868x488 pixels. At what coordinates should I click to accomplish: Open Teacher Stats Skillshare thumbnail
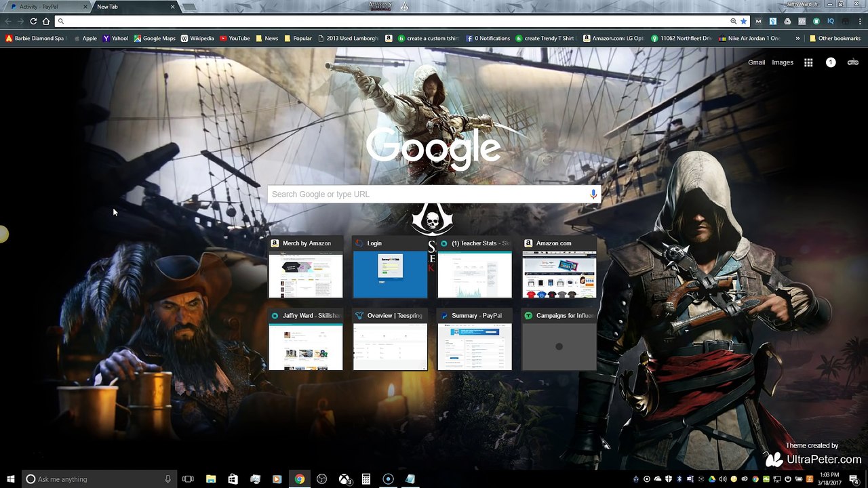(475, 267)
